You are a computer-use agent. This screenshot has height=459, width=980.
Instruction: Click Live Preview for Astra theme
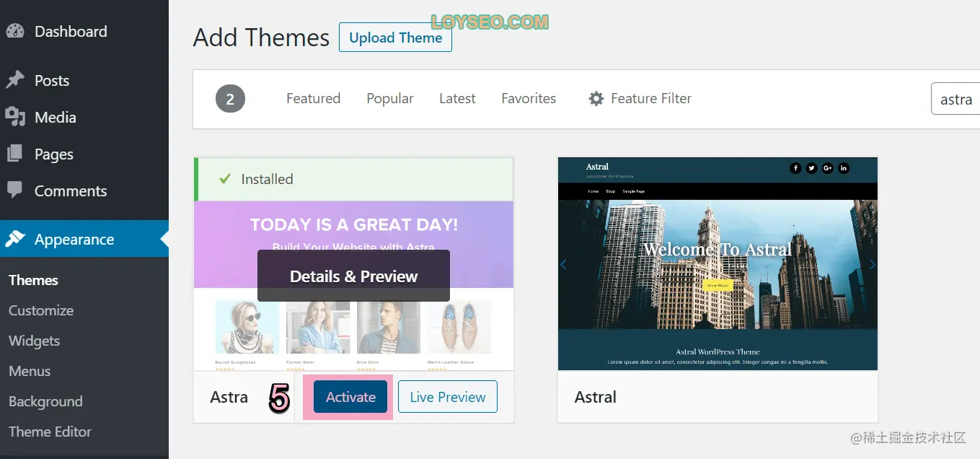pyautogui.click(x=448, y=397)
